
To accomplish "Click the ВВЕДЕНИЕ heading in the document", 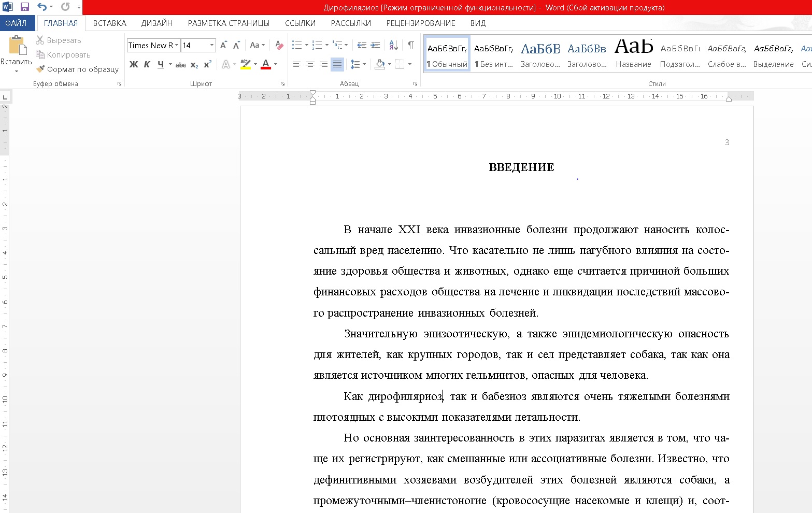I will (521, 167).
